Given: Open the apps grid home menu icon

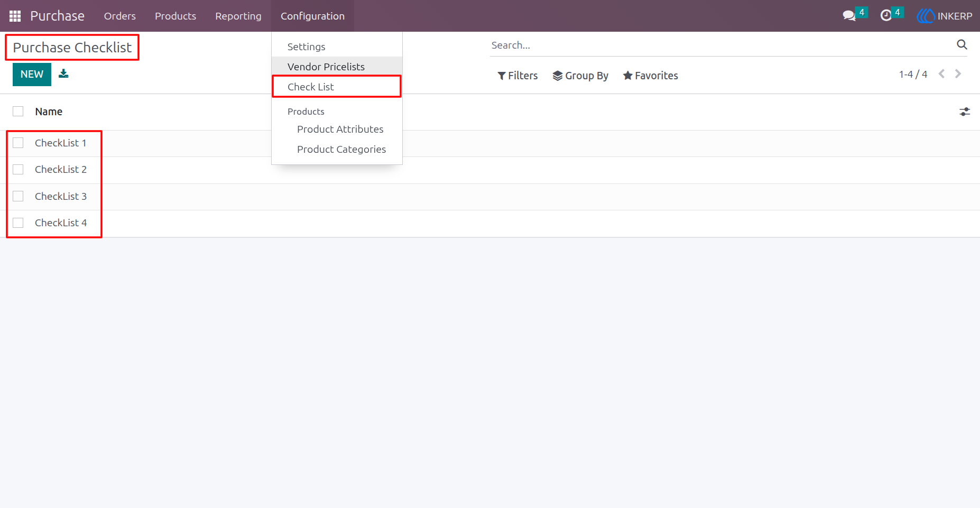Looking at the screenshot, I should (15, 16).
